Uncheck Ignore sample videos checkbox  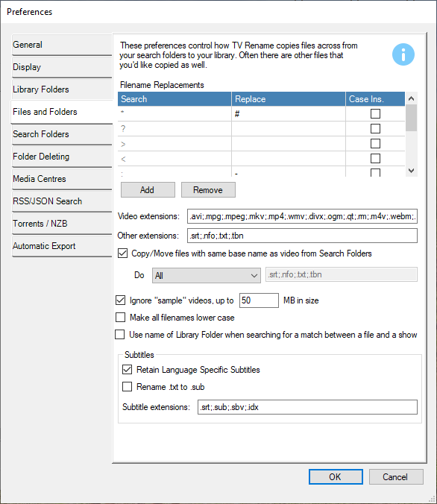pyautogui.click(x=120, y=300)
